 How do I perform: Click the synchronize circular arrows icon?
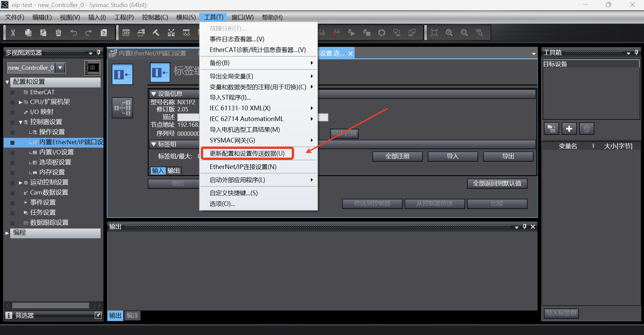(x=382, y=33)
